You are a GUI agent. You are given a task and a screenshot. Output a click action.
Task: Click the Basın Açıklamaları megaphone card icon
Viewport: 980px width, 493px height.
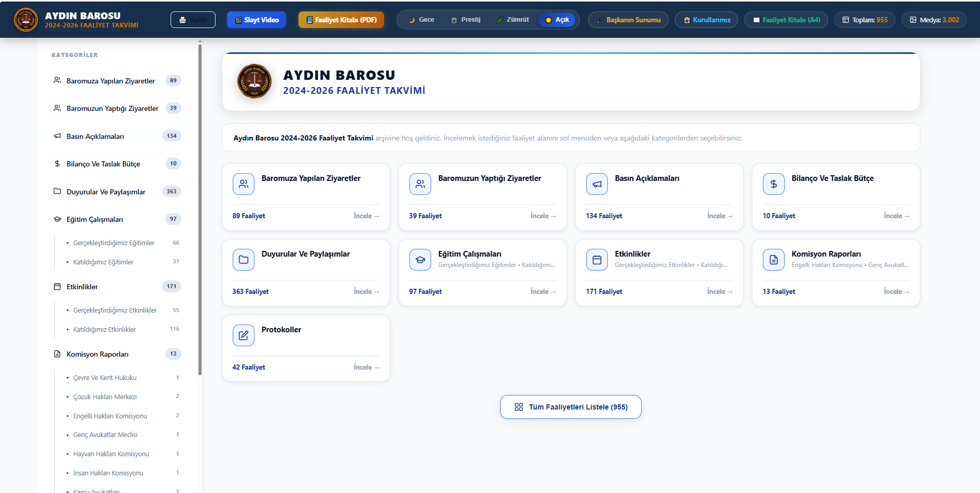[596, 184]
